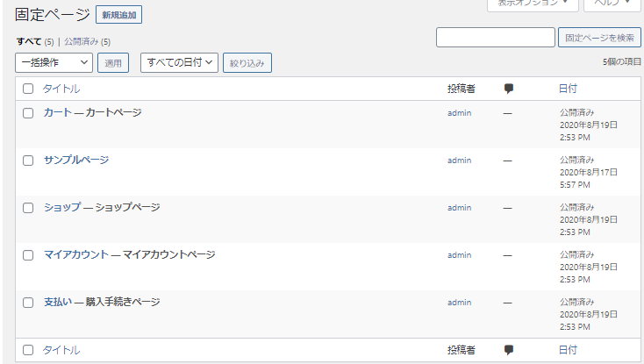644x364 pixels.
Task: Click the 固定ページを検索 search button
Action: pos(599,38)
